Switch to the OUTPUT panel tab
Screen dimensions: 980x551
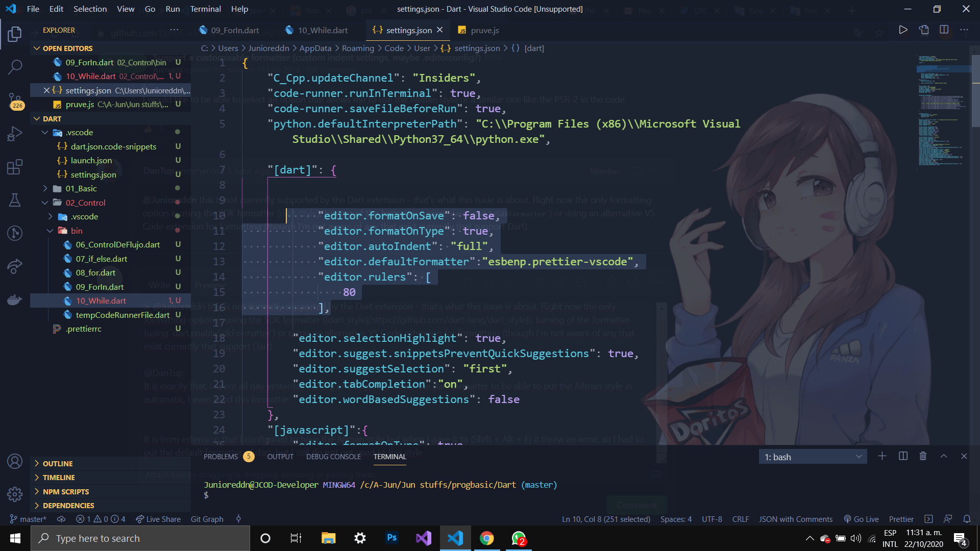(x=280, y=457)
